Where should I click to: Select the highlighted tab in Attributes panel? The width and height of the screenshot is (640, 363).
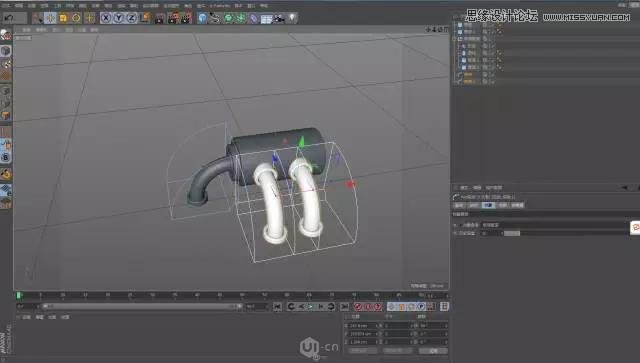coord(488,205)
